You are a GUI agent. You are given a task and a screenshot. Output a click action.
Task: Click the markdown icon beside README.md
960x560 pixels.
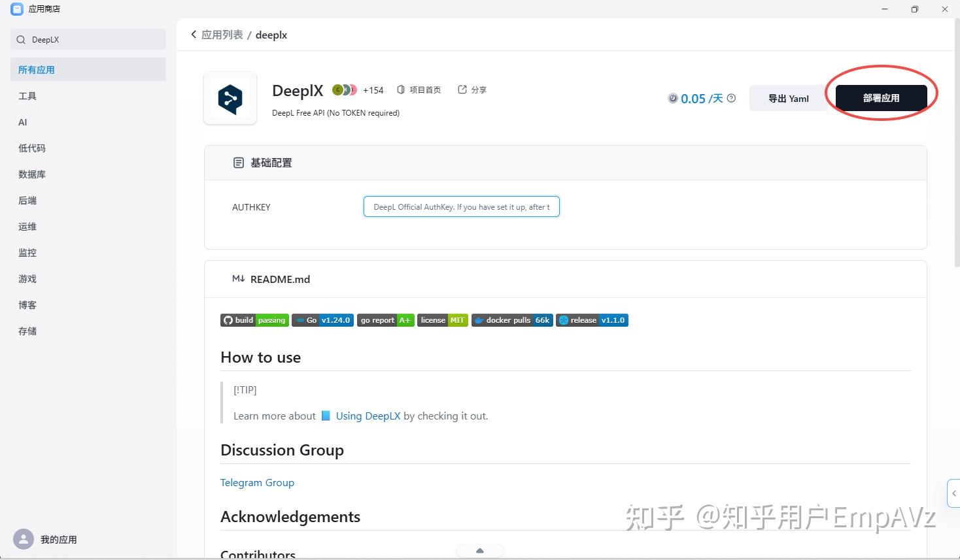tap(239, 279)
